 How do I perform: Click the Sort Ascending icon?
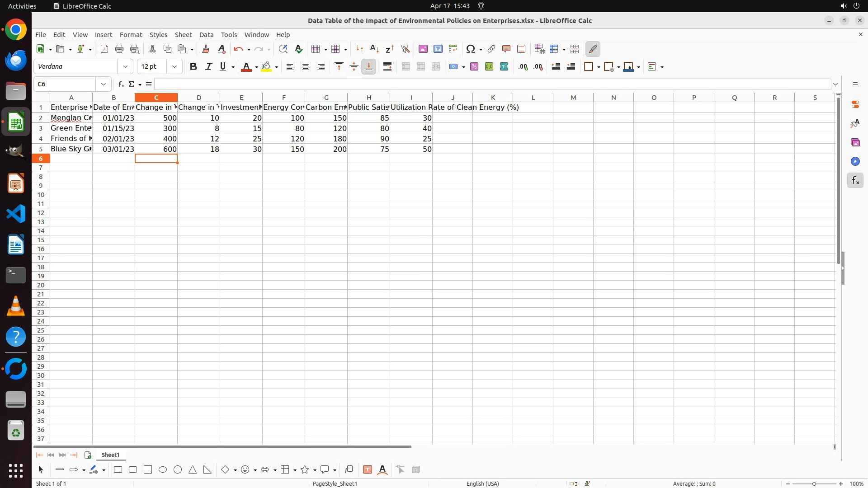374,49
